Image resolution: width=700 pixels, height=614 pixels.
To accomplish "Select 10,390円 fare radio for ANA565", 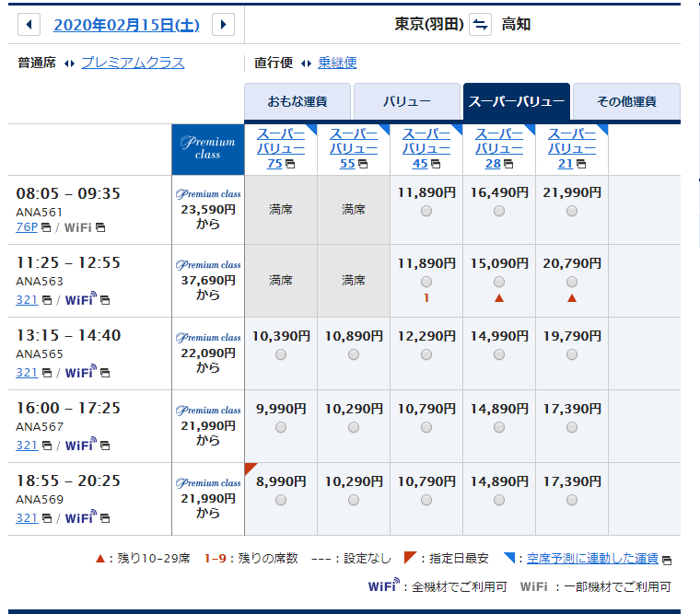I will [281, 354].
